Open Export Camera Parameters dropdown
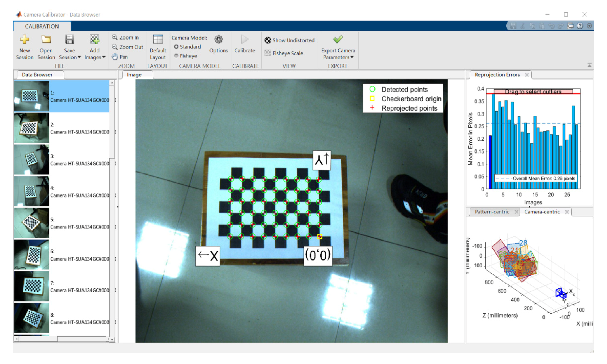The height and width of the screenshot is (364, 607). [352, 57]
